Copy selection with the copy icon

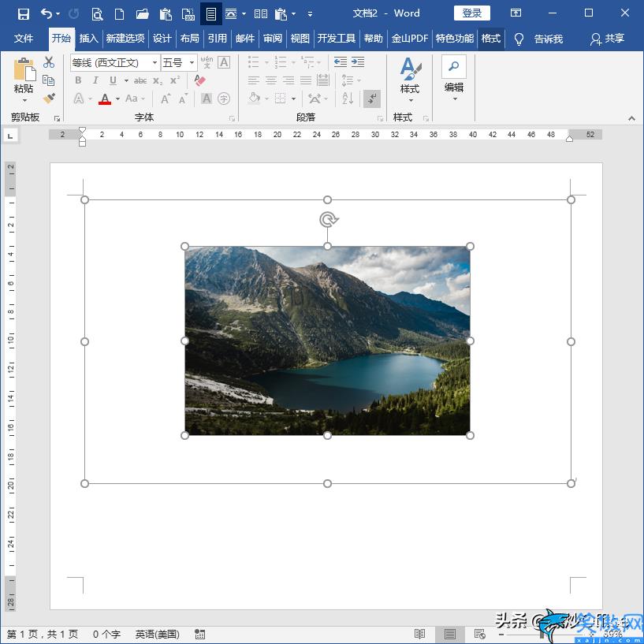[x=48, y=80]
